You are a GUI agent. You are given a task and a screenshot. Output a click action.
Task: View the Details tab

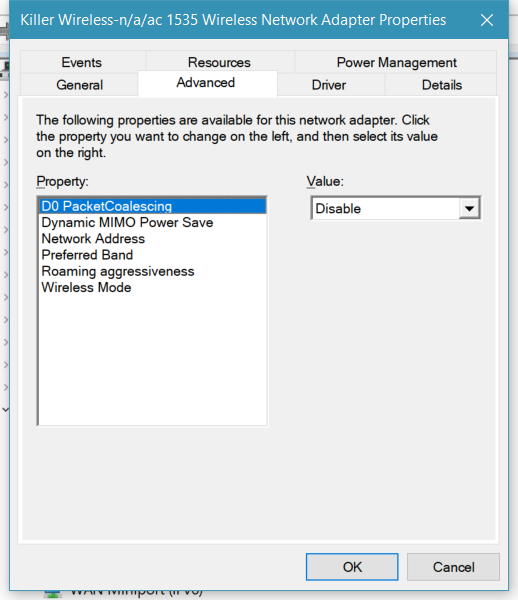[442, 85]
